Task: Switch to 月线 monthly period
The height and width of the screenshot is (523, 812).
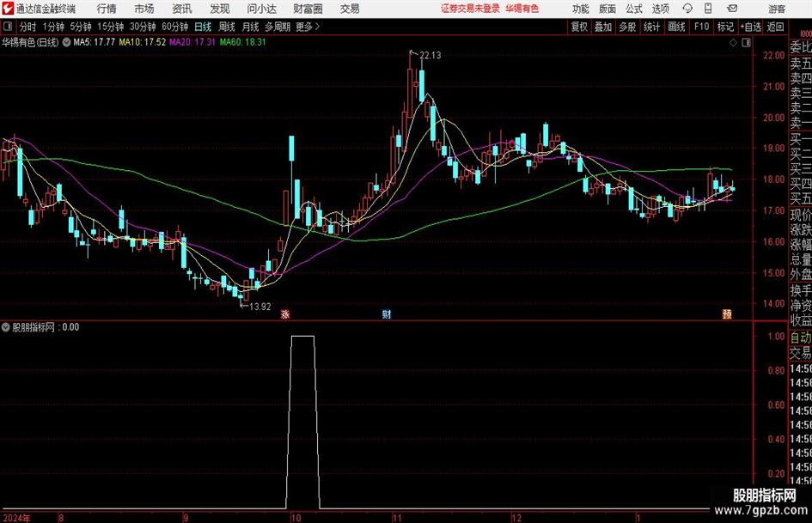Action: coord(250,27)
